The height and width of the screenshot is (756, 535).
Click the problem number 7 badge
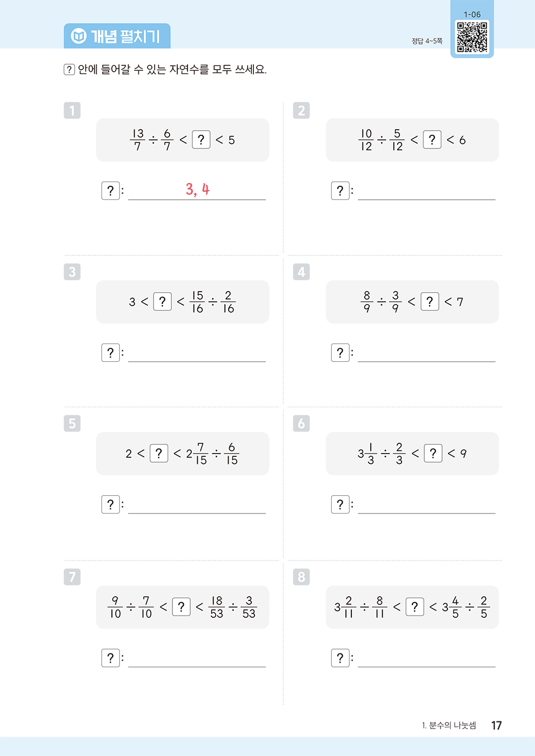72,577
